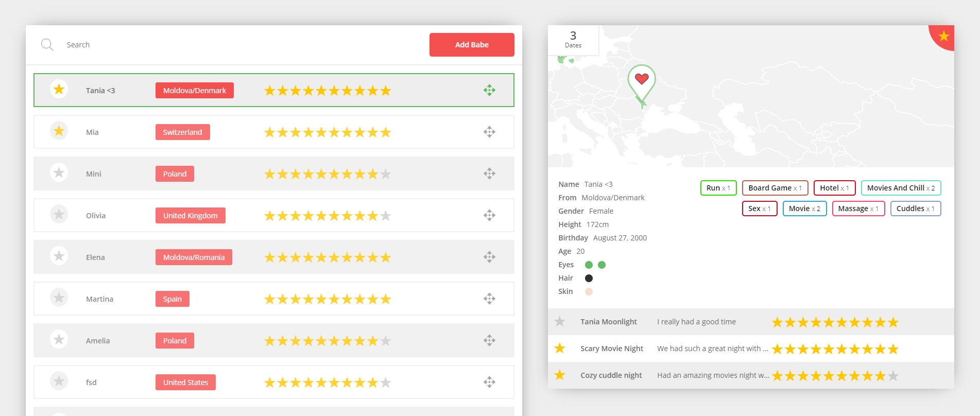
Task: Click the move handle icon for Amelia
Action: point(489,340)
